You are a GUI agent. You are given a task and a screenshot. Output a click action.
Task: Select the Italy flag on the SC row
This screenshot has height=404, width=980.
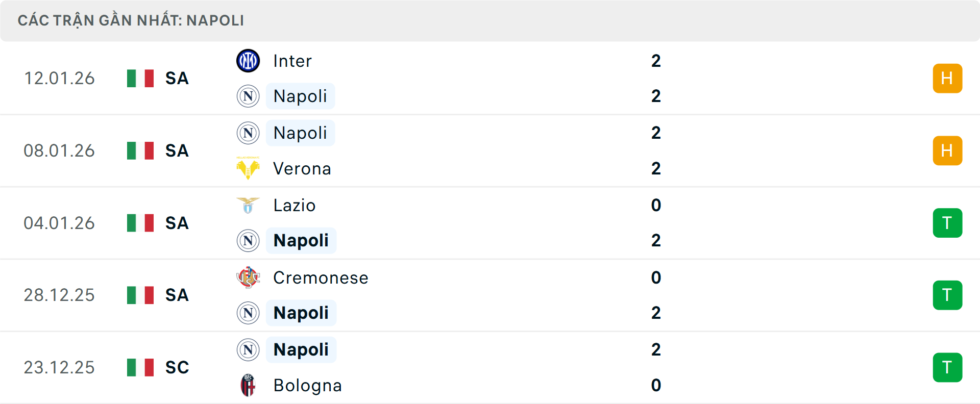[x=140, y=367]
